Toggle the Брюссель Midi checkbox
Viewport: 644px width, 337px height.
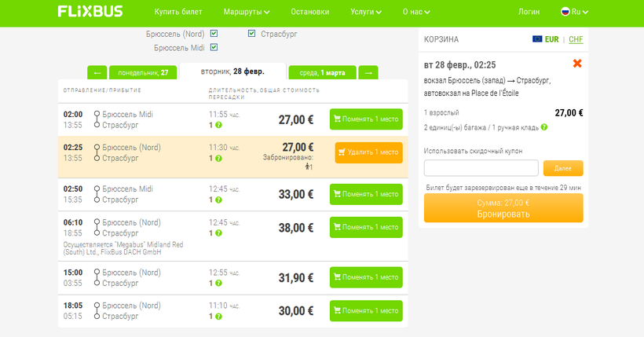tap(214, 48)
